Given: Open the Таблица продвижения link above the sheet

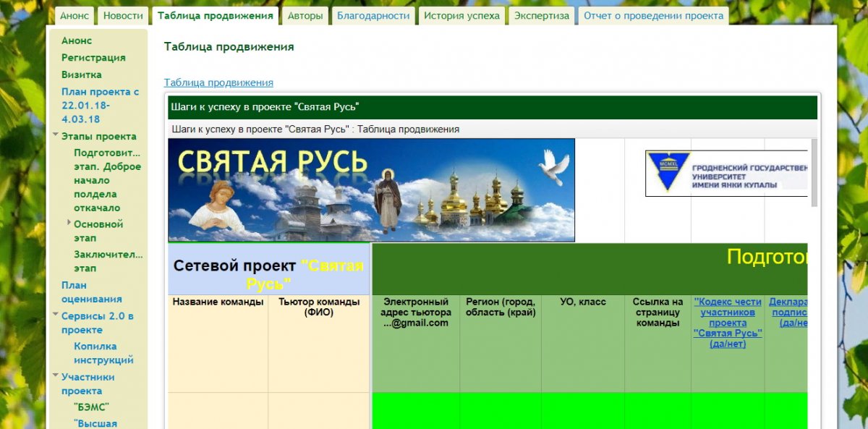Looking at the screenshot, I should 218,82.
